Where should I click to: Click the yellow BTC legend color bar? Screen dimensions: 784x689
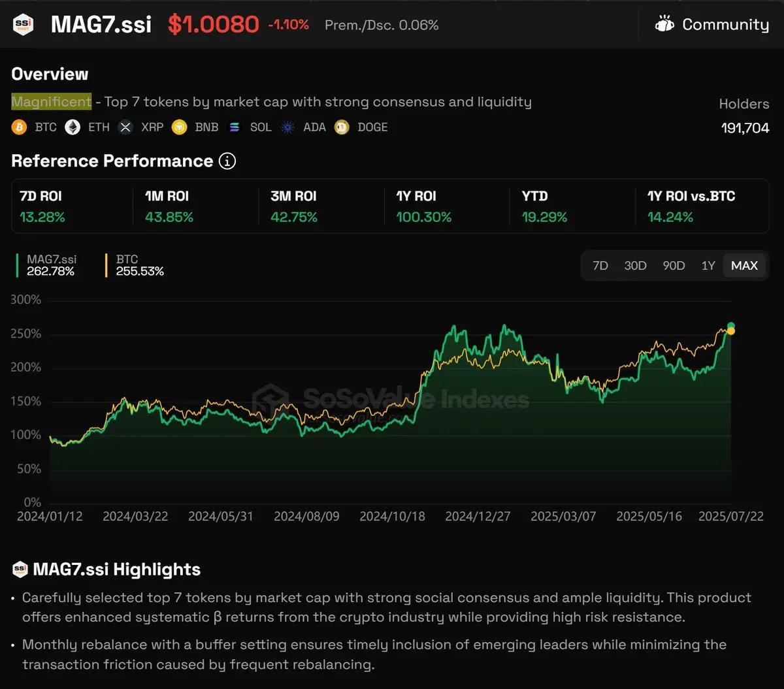[x=106, y=265]
